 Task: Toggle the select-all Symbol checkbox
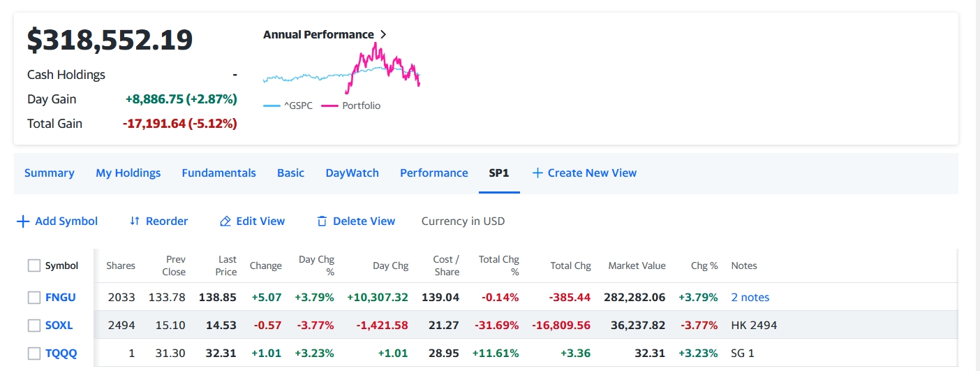[x=34, y=265]
